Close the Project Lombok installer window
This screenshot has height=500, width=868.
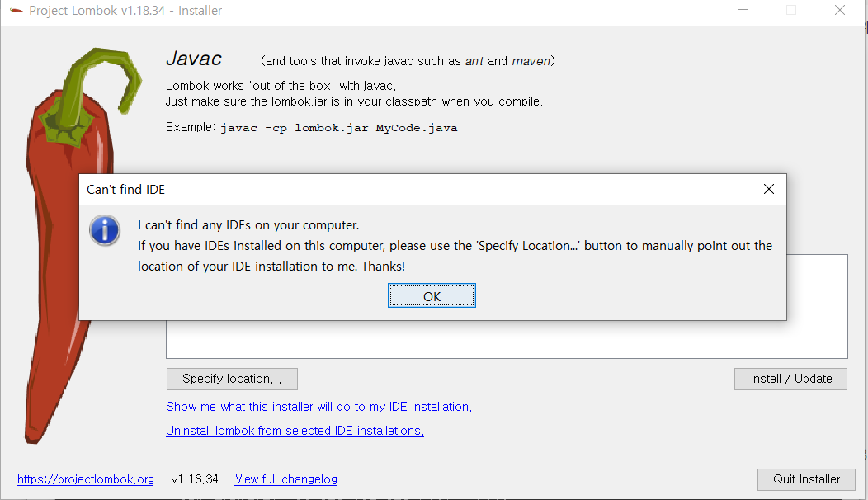(840, 10)
